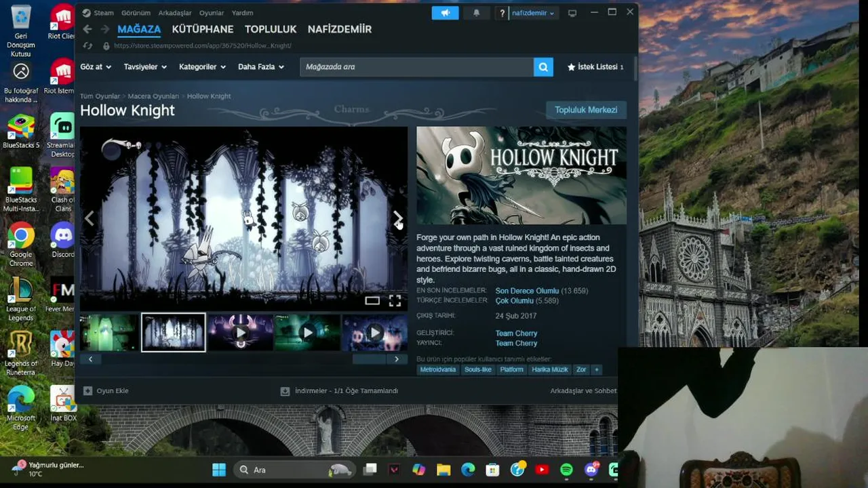The image size is (868, 488).
Task: Show previous screenshot with left arrow
Action: pos(90,218)
